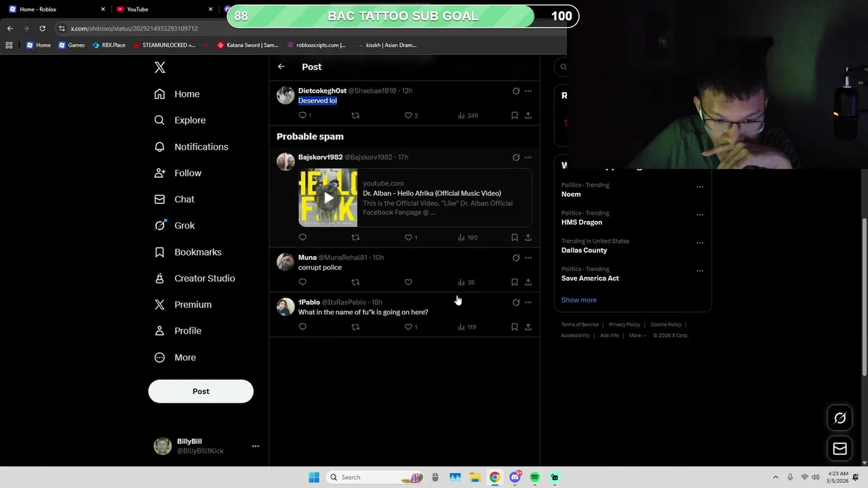Open Grok actions on Muna's comment

[516, 258]
